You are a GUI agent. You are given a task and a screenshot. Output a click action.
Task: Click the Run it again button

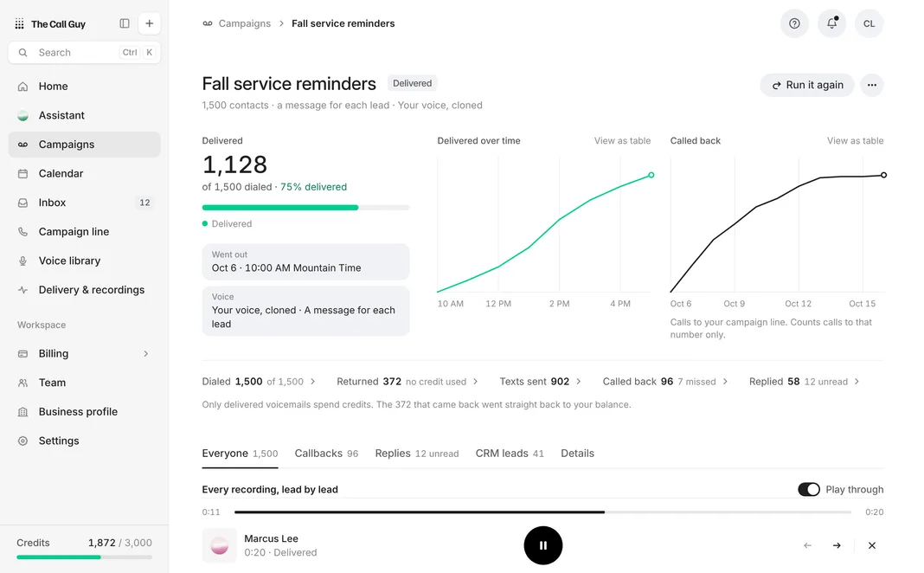[x=806, y=85]
